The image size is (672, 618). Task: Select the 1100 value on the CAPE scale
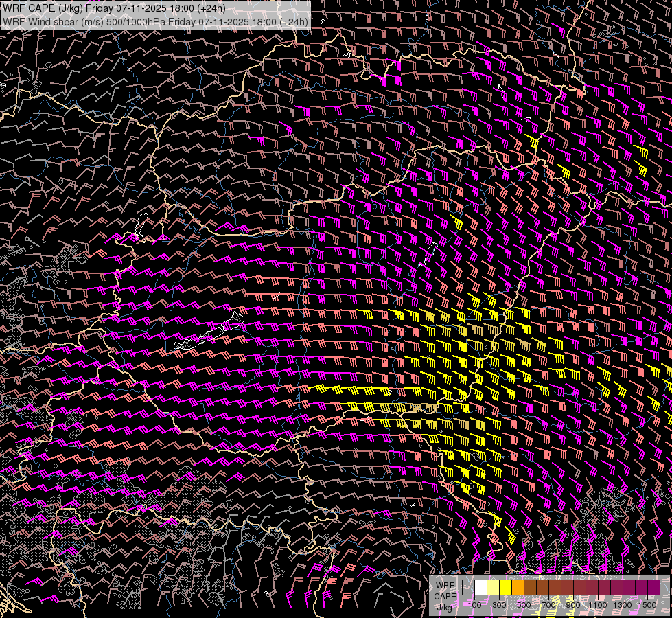click(598, 605)
